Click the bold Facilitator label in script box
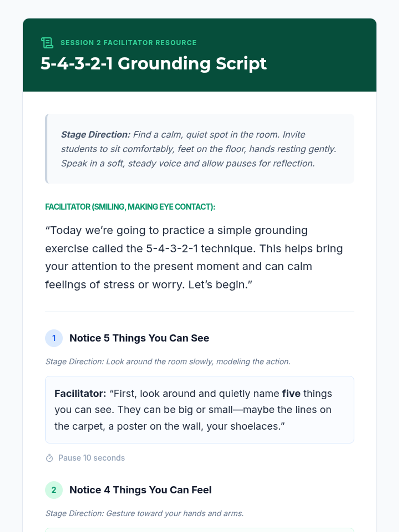 80,394
